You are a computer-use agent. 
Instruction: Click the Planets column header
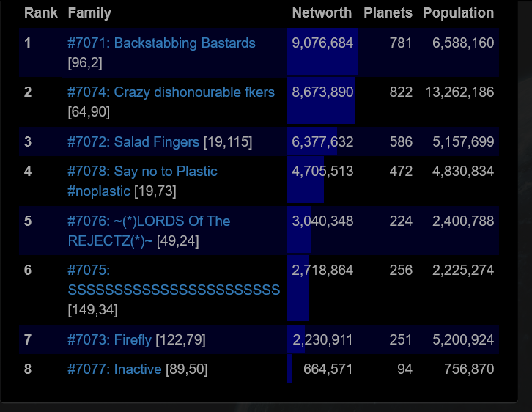(388, 13)
